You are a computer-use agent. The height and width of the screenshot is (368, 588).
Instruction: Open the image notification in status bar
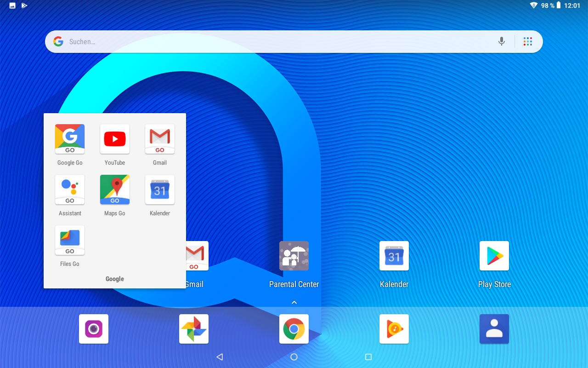(x=12, y=6)
